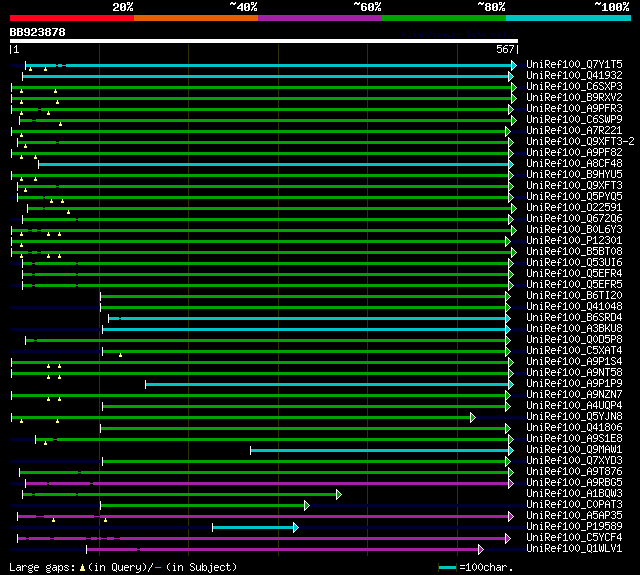Select the purple alignment bar for A9RBG5
Screen dimensions: 640x575
(x=267, y=484)
